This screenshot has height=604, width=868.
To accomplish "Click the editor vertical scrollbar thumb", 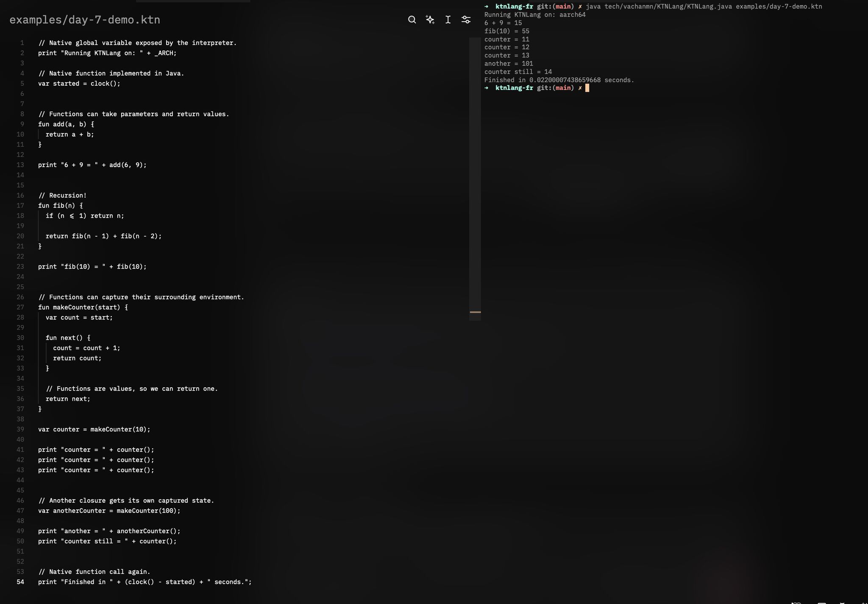I will [475, 179].
